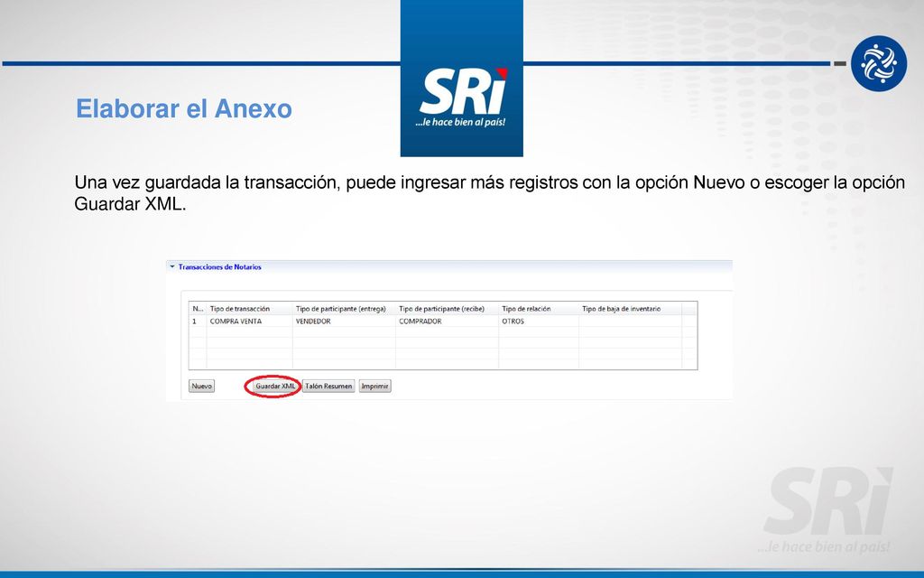
Task: Select the OTROS cell
Action: coord(539,322)
